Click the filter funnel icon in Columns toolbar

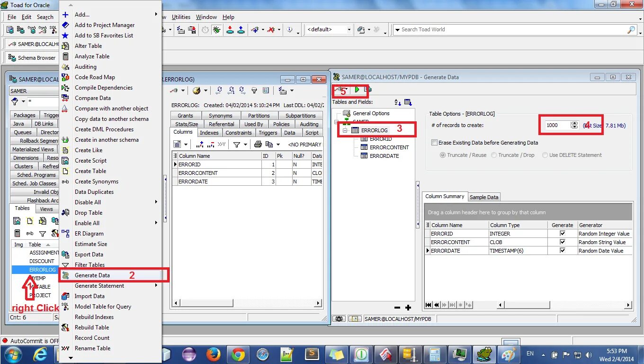[x=236, y=144]
